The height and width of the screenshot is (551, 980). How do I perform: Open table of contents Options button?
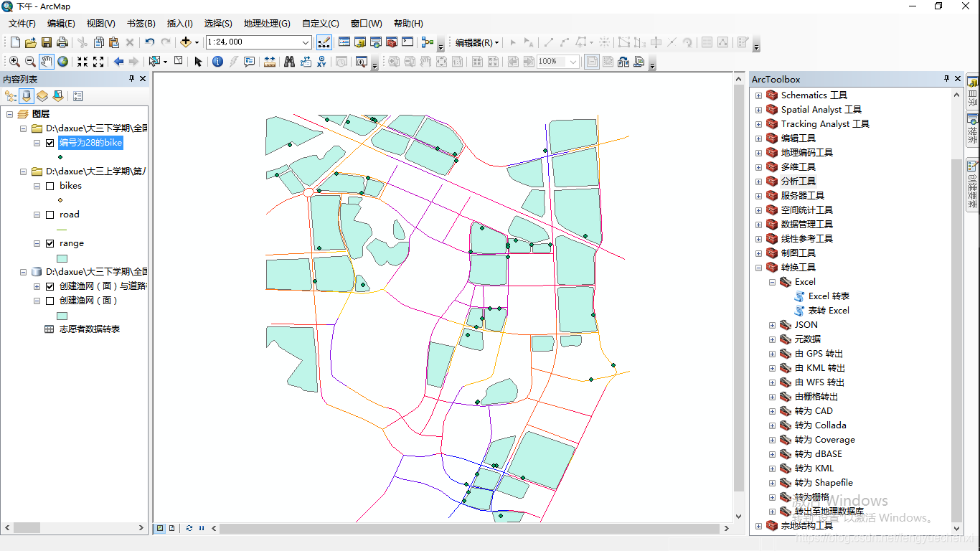coord(78,95)
